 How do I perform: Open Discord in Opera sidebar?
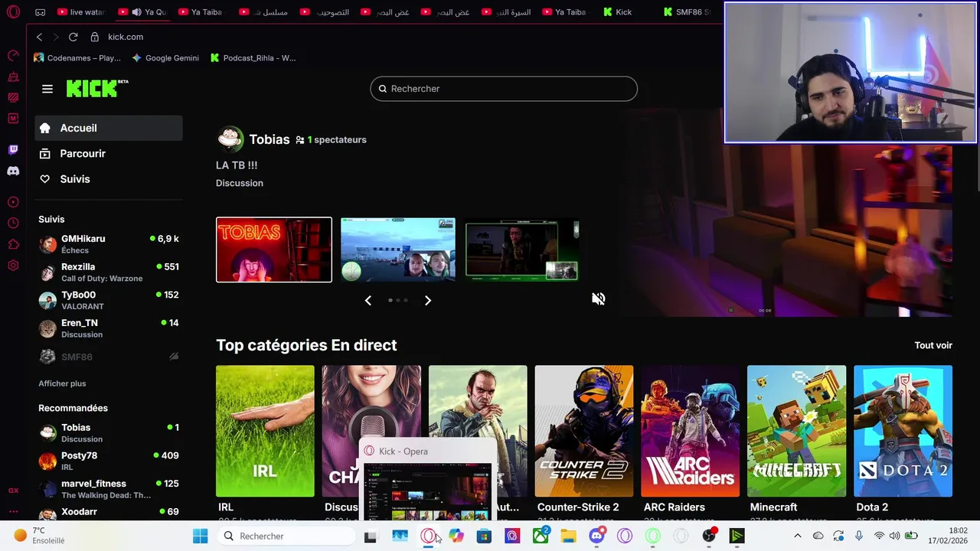tap(13, 171)
